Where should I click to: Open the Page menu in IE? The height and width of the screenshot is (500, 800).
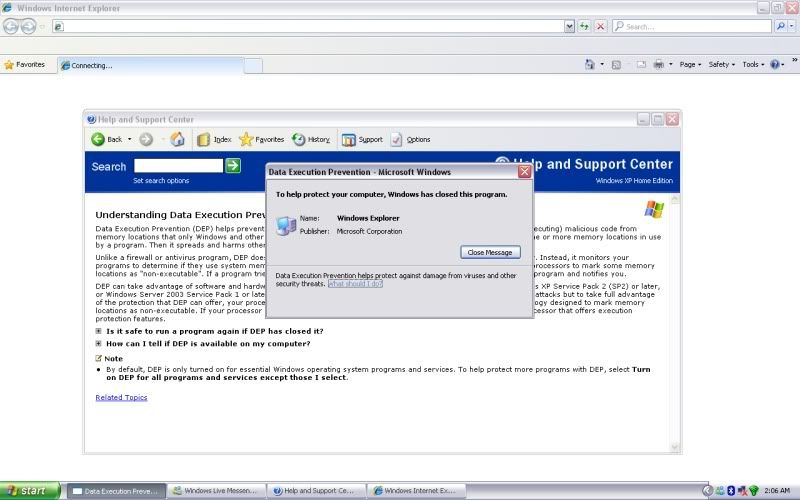[x=690, y=64]
